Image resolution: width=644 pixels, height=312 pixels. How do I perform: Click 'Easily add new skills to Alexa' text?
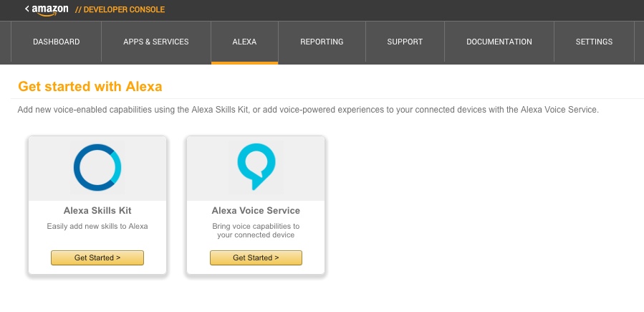tap(97, 226)
